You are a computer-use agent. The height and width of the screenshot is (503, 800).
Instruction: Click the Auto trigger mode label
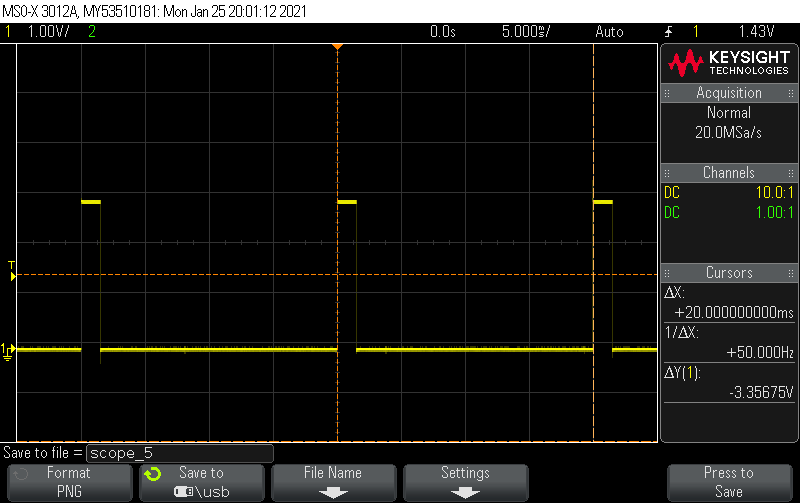[x=609, y=32]
